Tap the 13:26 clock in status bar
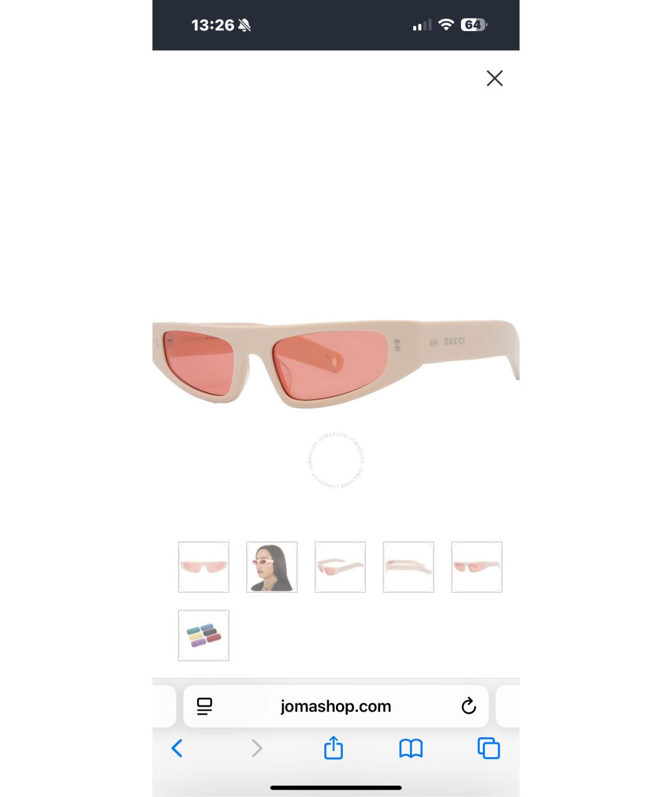Viewport: 672px width, 797px height. (213, 25)
